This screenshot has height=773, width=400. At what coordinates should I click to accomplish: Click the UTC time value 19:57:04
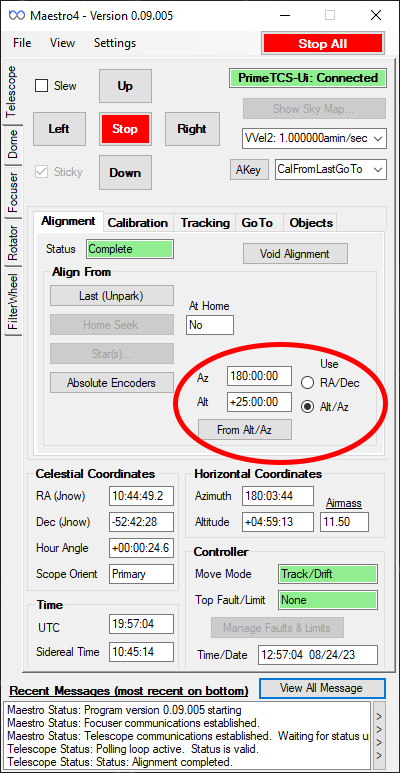pos(142,624)
